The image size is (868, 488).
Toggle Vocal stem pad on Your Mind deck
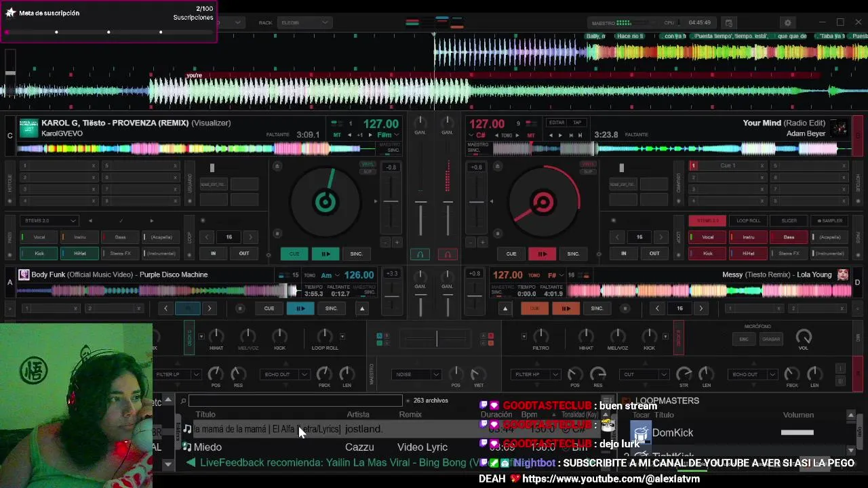707,237
